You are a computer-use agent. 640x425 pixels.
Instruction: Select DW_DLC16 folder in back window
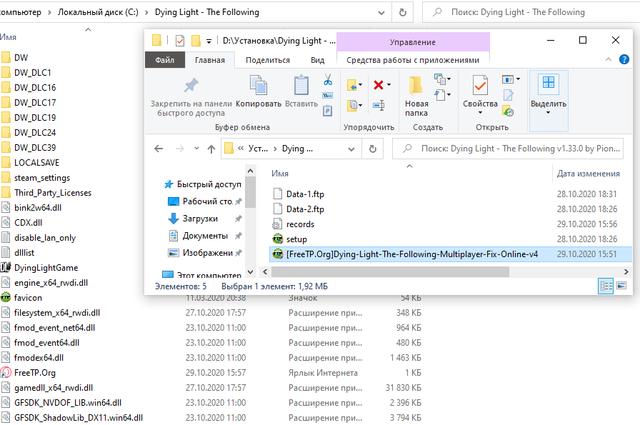(35, 88)
